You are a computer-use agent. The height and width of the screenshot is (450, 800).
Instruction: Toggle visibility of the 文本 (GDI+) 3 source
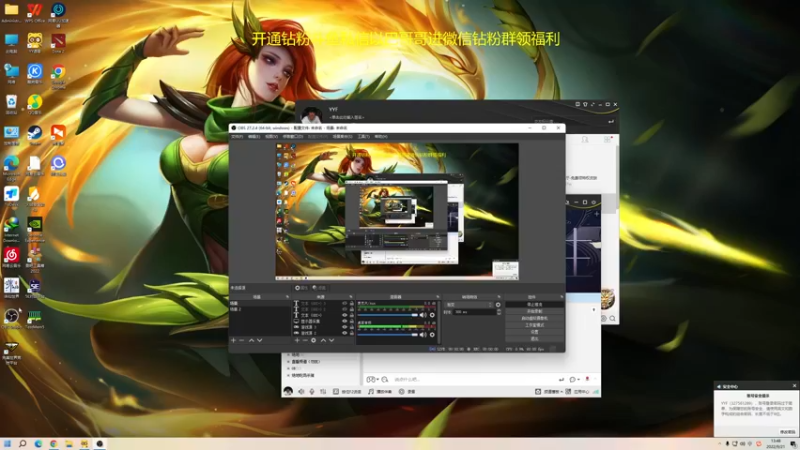[344, 304]
